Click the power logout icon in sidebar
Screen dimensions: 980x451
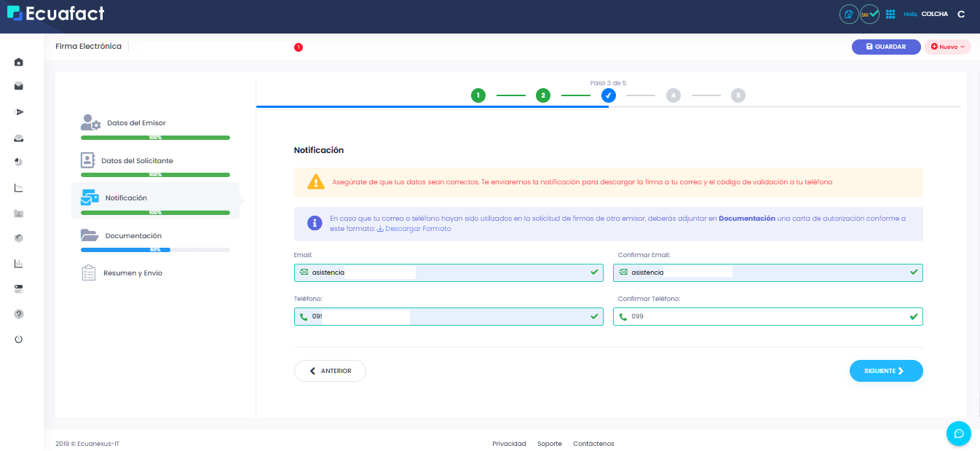[x=19, y=340]
